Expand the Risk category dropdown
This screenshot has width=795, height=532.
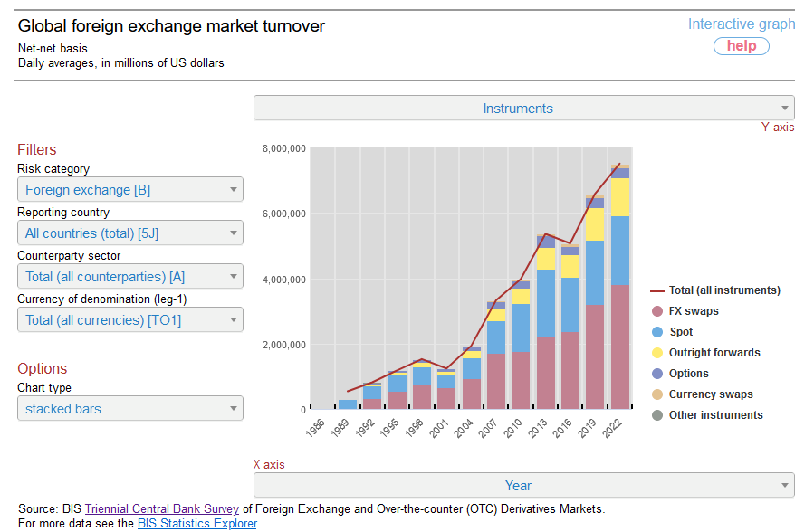pyautogui.click(x=130, y=190)
